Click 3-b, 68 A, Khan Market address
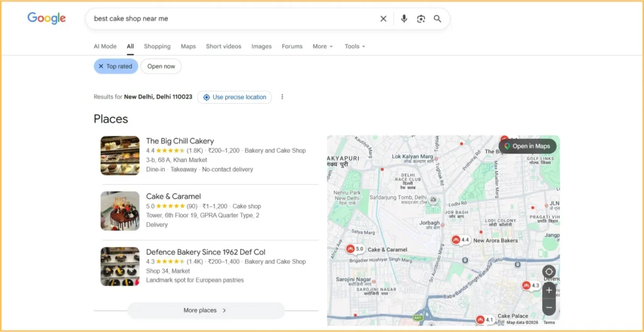This screenshot has width=644, height=332. (177, 160)
